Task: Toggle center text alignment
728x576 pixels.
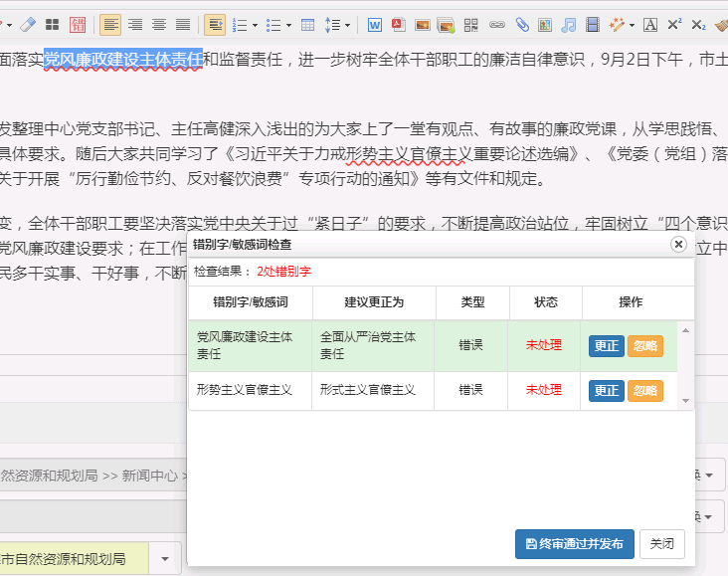Action: tap(159, 24)
